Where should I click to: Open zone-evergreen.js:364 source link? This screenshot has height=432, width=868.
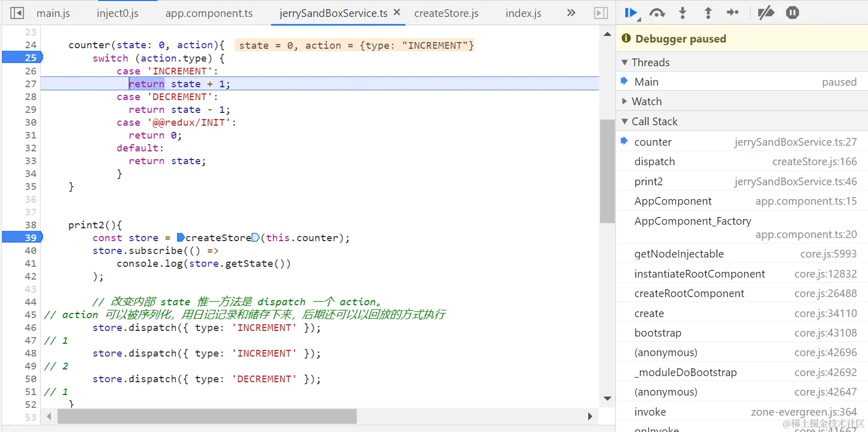pos(804,412)
